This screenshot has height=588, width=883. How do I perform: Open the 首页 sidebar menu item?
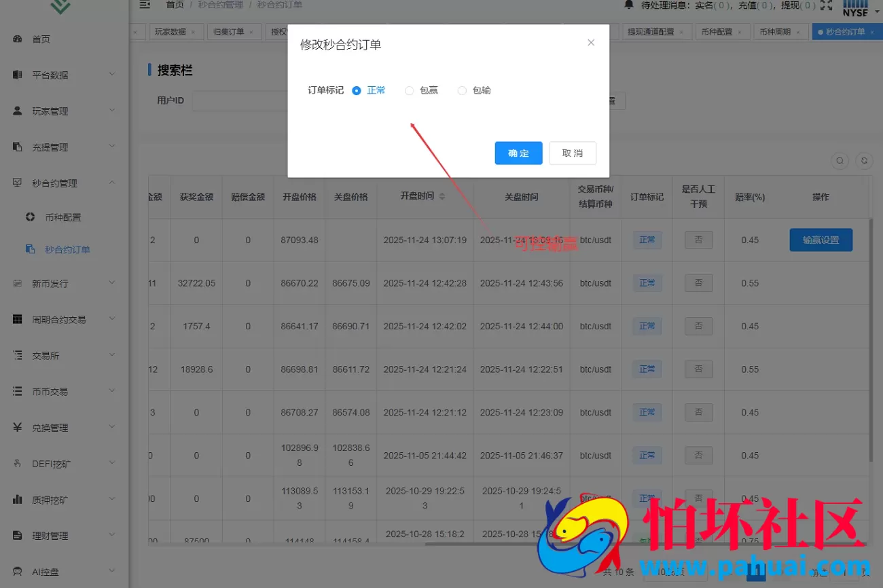(x=65, y=39)
